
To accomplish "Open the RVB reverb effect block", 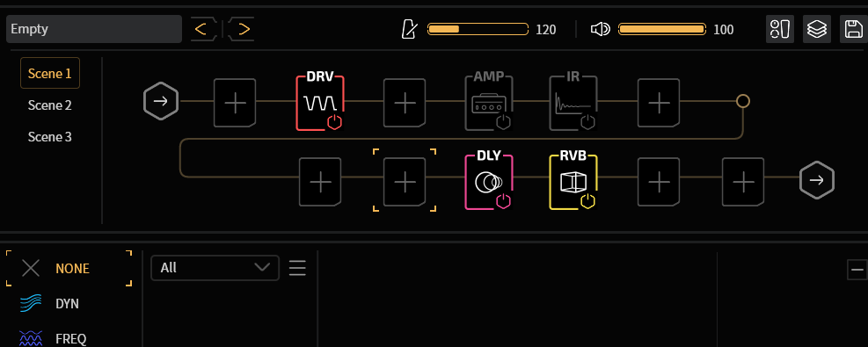I will click(x=573, y=181).
